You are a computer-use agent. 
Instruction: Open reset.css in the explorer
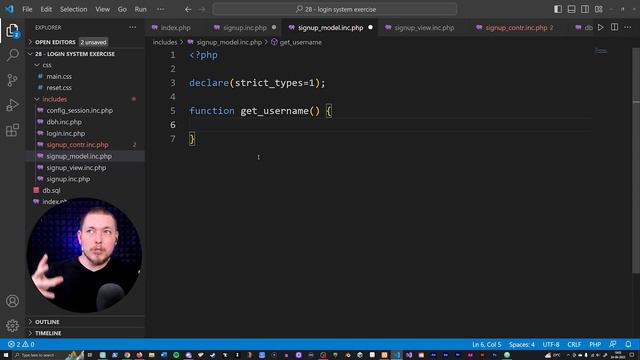tap(85, 88)
